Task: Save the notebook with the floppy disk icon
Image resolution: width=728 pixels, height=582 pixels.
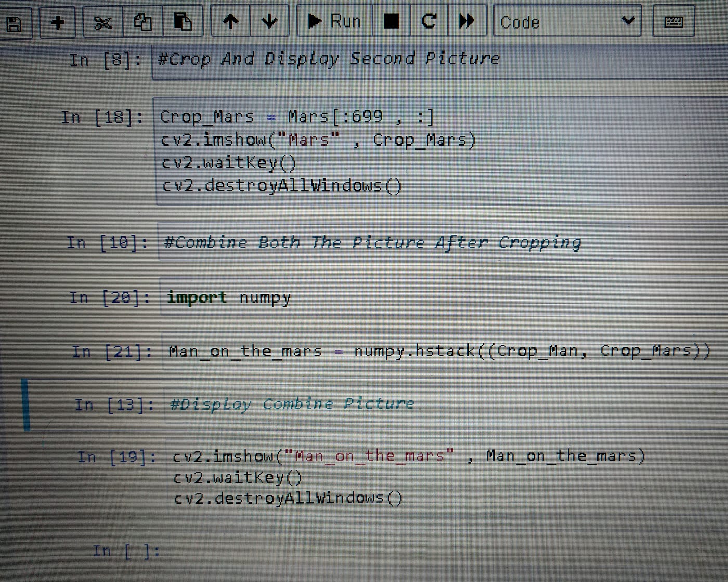Action: 15,23
